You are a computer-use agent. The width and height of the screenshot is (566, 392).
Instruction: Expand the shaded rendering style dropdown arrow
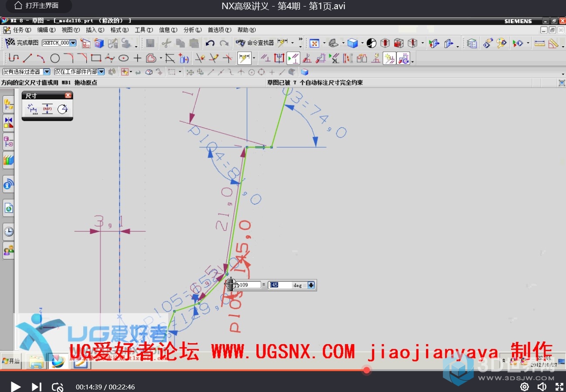(x=362, y=43)
